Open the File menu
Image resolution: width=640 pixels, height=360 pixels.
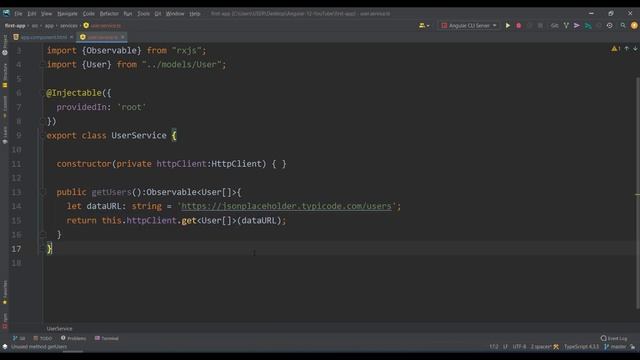point(18,13)
